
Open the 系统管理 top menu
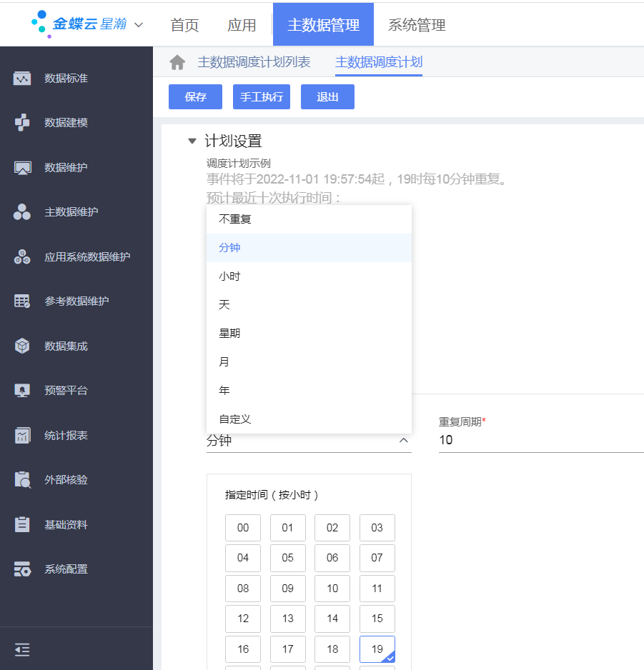click(417, 25)
